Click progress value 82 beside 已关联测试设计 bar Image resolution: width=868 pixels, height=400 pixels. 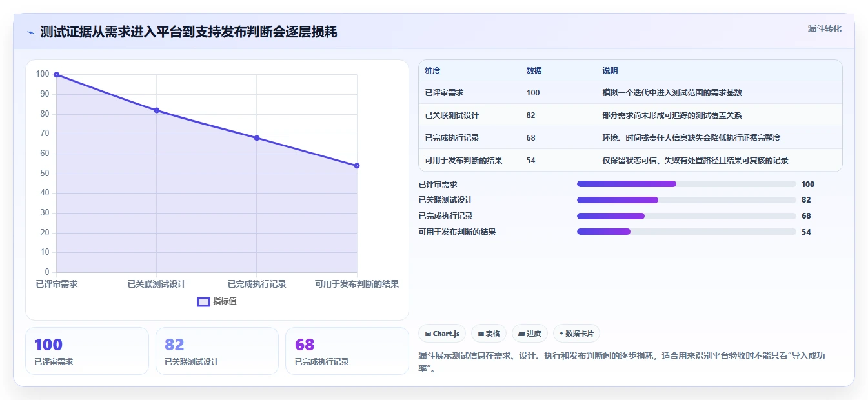coord(806,200)
